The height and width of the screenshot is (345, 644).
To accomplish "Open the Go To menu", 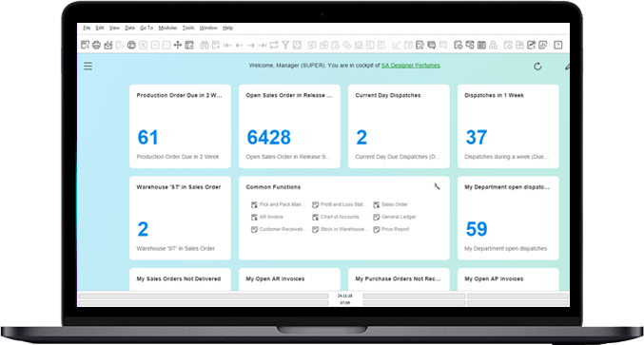I will [x=146, y=28].
